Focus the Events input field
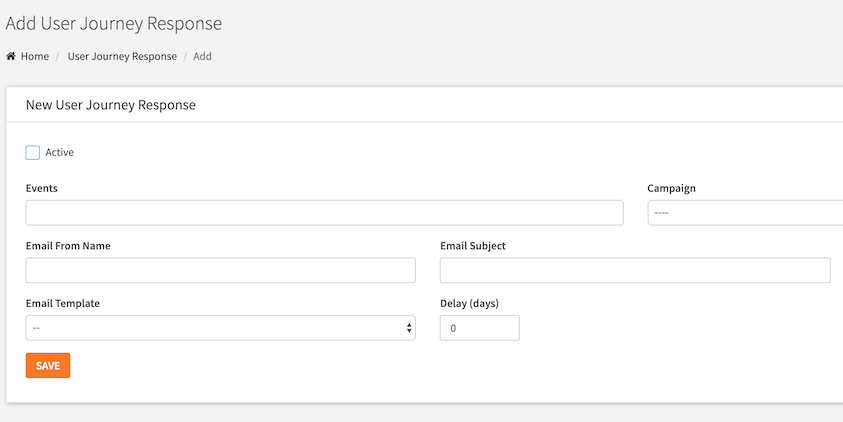 pyautogui.click(x=324, y=213)
